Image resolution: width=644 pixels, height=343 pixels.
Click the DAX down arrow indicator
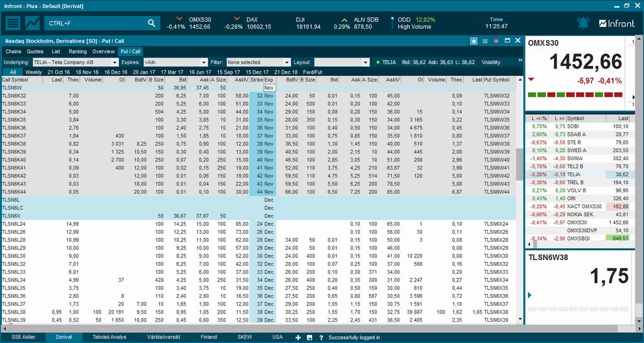pyautogui.click(x=236, y=19)
